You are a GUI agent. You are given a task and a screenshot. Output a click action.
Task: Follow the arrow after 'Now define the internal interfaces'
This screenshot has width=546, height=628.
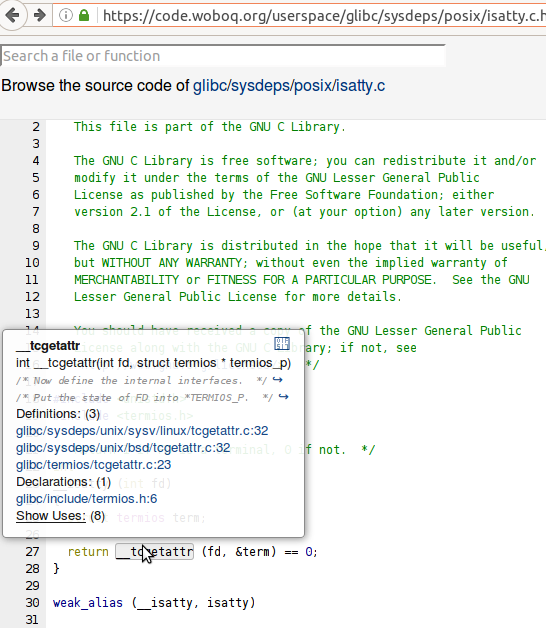tap(277, 380)
